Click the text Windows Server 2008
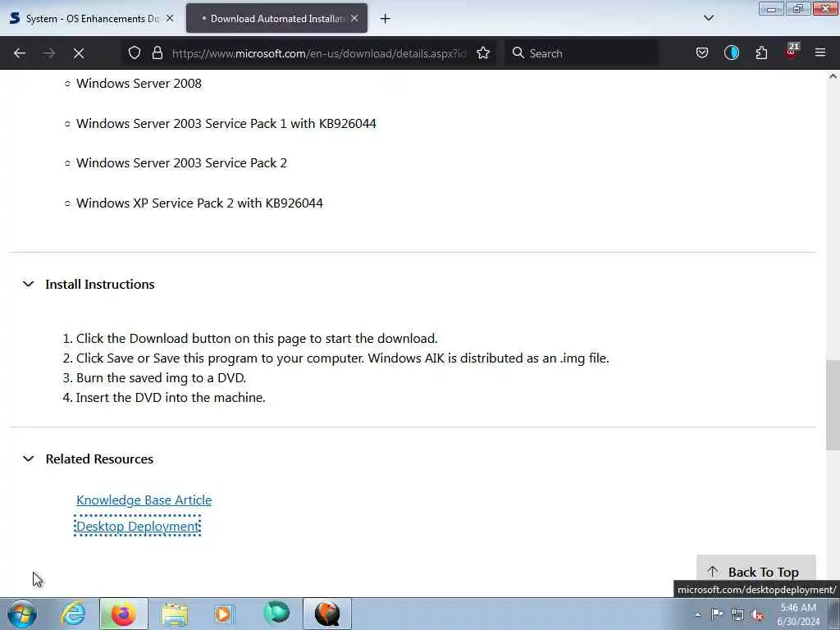The width and height of the screenshot is (840, 630). point(139,84)
